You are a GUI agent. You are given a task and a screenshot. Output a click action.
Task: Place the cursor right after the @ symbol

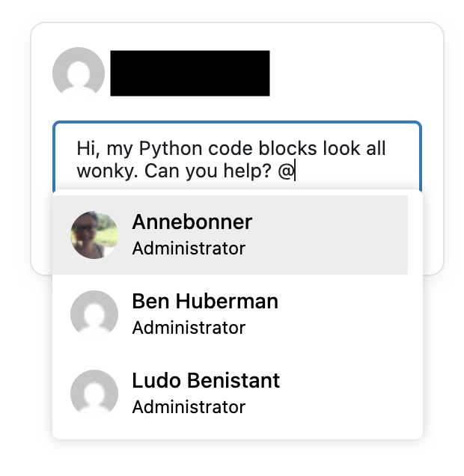[295, 171]
